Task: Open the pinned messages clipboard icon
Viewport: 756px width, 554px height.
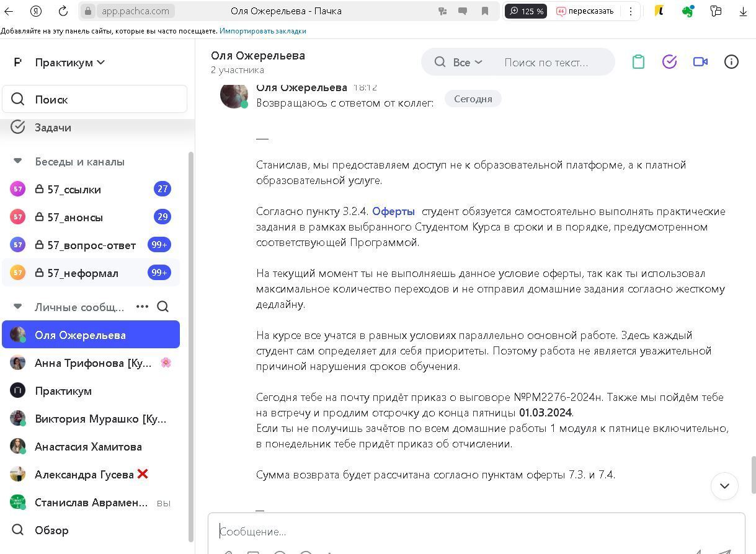Action: click(x=638, y=62)
